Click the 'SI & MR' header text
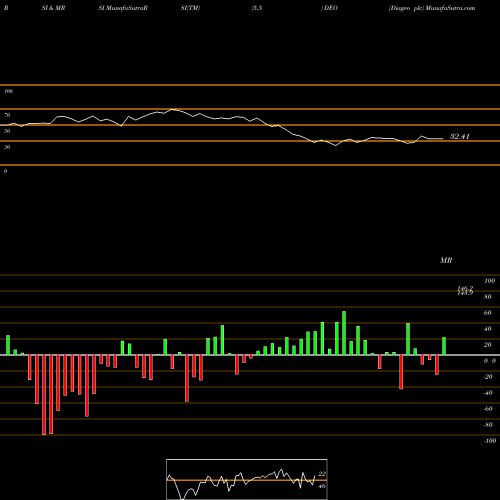This screenshot has width=500, height=500. [53, 8]
